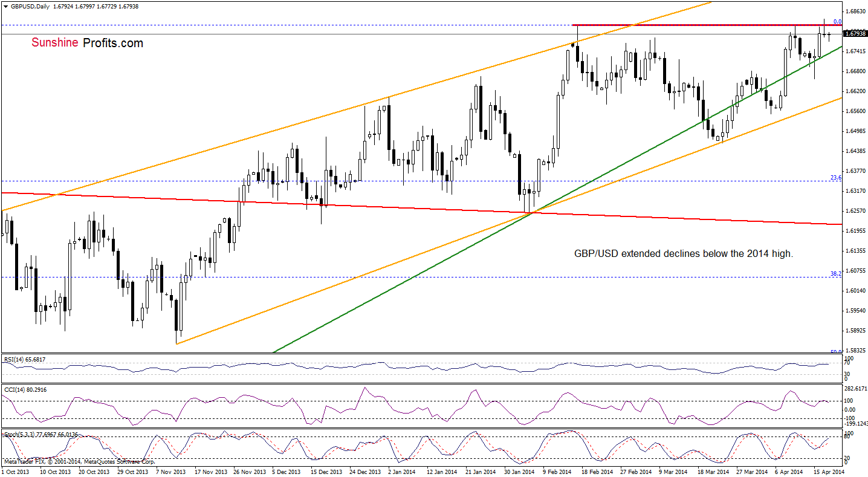
Task: Click the 38.2 Fibonacci level label
Action: (x=836, y=273)
